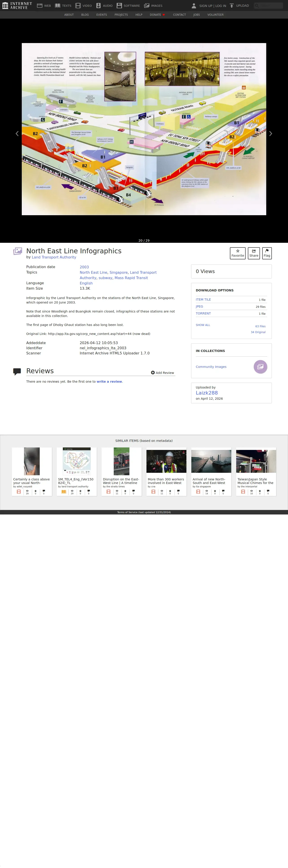Click the English language link
Screen dimensions: 288x868
tap(86, 283)
